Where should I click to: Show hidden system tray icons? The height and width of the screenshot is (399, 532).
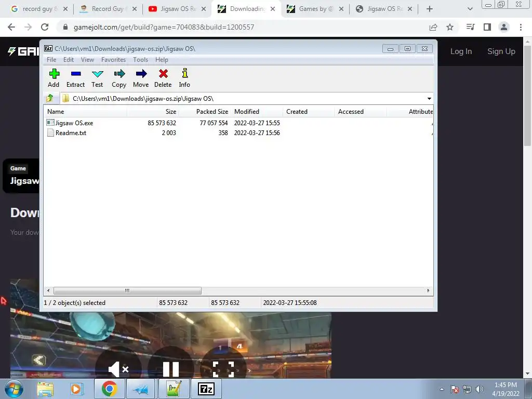click(x=442, y=389)
